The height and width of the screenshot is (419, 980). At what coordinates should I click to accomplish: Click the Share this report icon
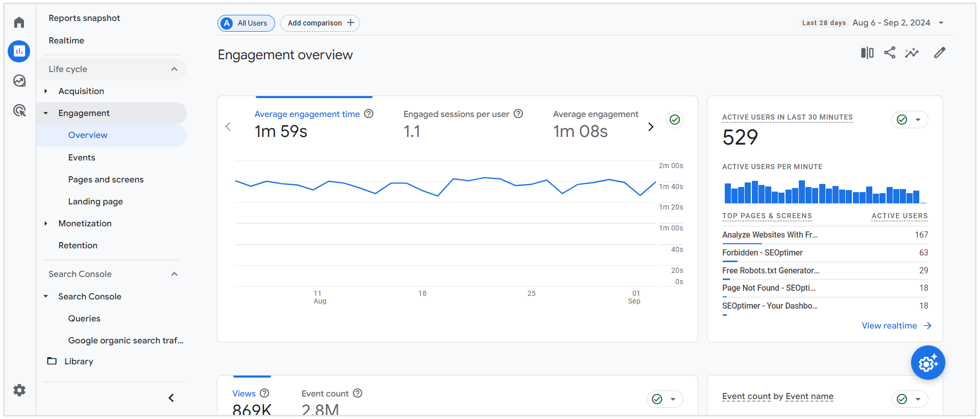coord(890,53)
